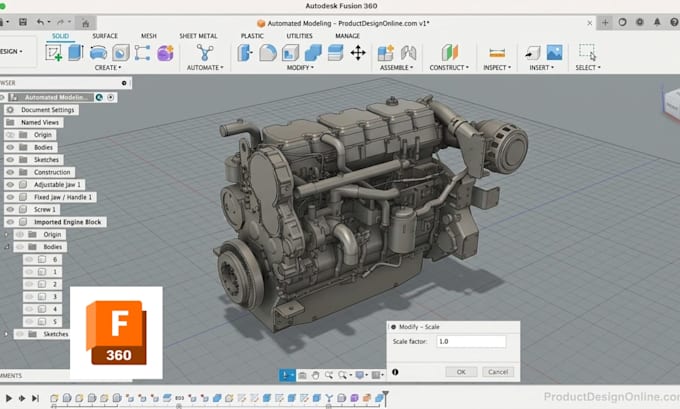Choose the Combine tool icon

[x=313, y=53]
